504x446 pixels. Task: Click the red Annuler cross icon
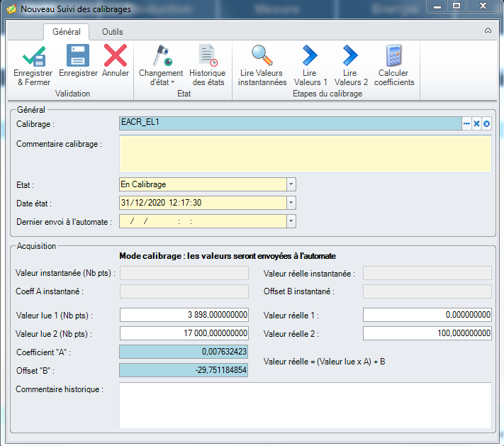pyautogui.click(x=115, y=56)
